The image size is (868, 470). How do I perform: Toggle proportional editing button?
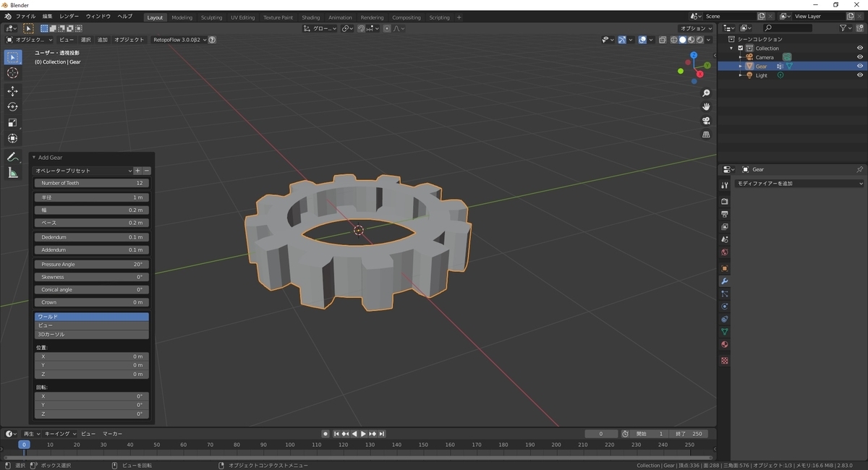[387, 28]
